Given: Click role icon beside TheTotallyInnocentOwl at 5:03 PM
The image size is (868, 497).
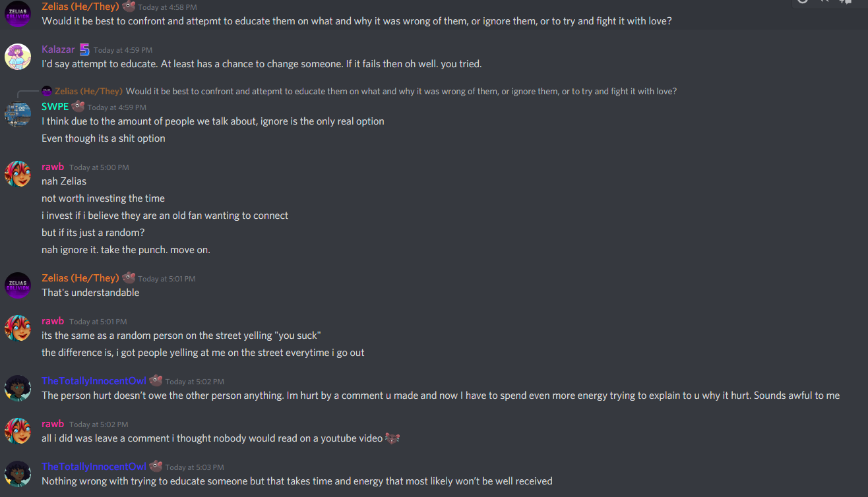Looking at the screenshot, I should coord(156,466).
